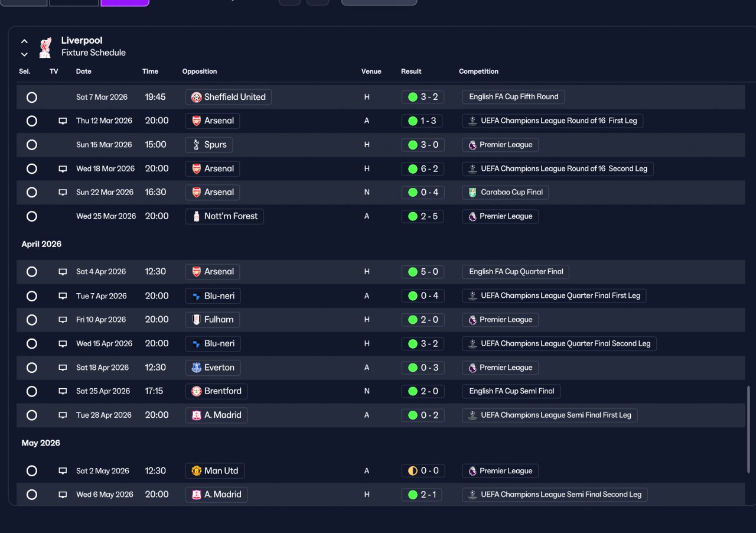Click Nott'm Forest badge icon

point(197,216)
